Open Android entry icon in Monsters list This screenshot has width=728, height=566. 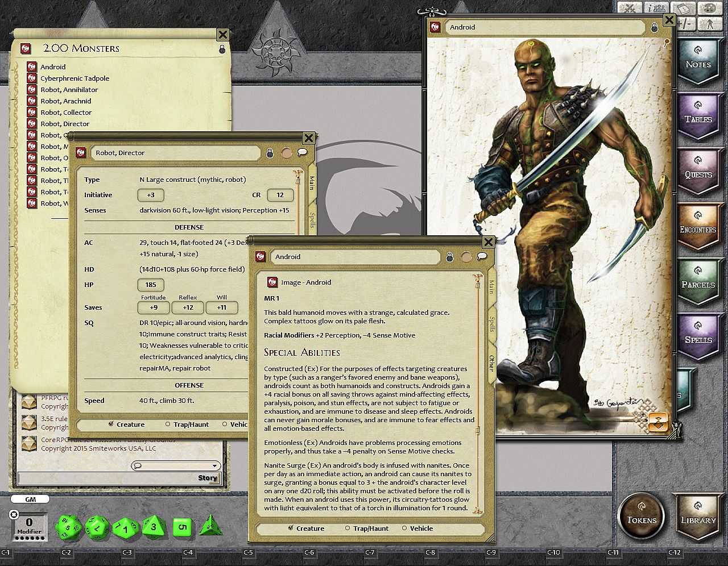click(32, 66)
